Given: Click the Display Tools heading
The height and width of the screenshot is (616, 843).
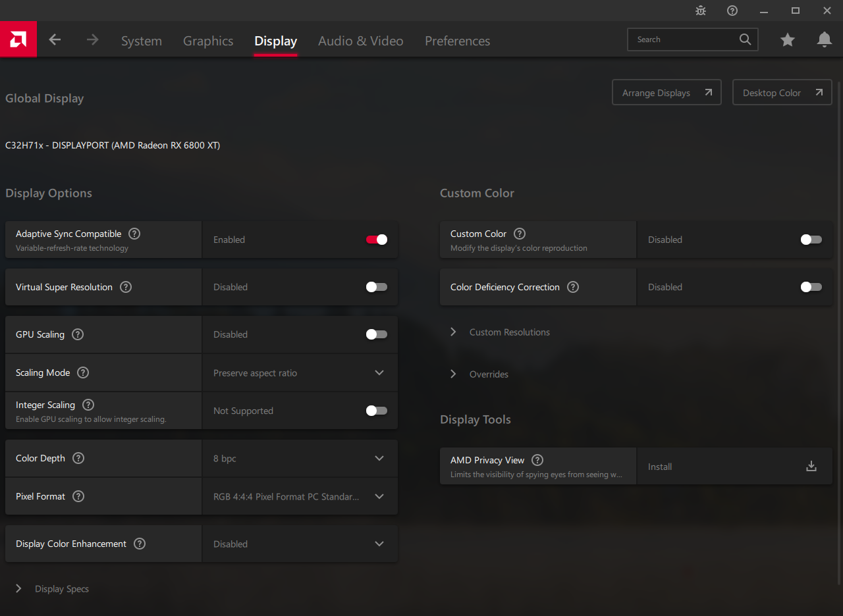Looking at the screenshot, I should tap(476, 420).
